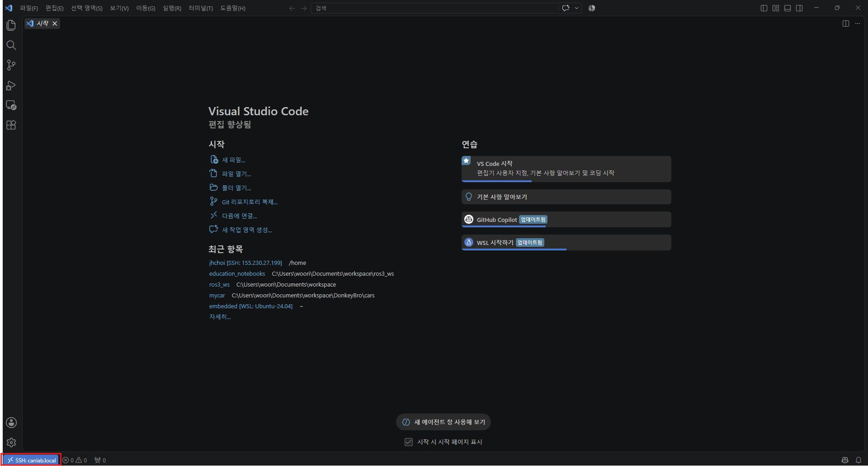Viewport: 868px width, 466px height.
Task: Expand the chat dropdown chevron in the title bar
Action: coord(576,8)
